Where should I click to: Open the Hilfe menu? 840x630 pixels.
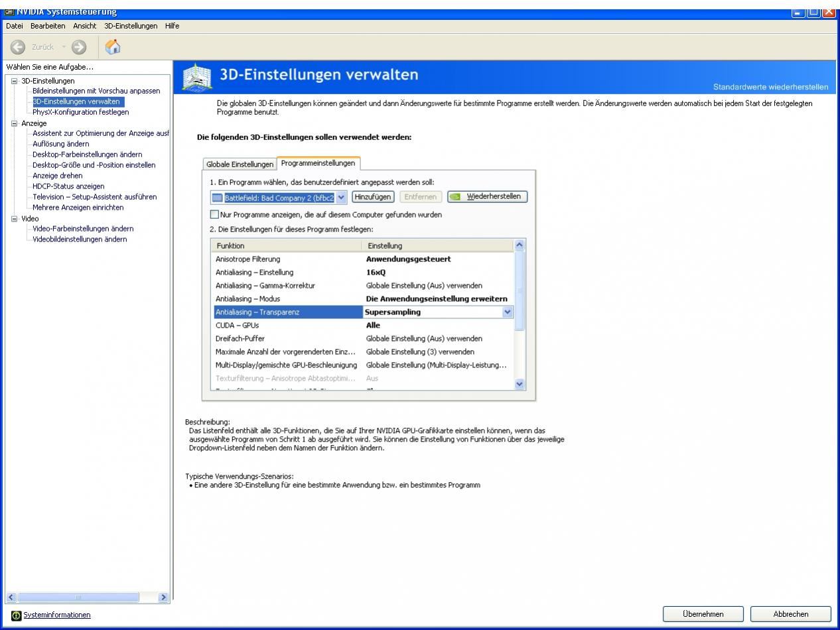click(171, 25)
